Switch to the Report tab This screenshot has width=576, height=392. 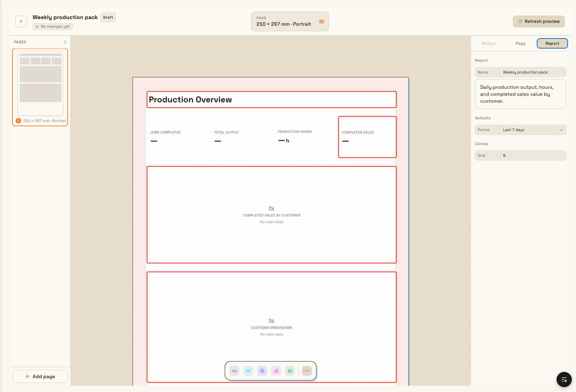pos(552,43)
